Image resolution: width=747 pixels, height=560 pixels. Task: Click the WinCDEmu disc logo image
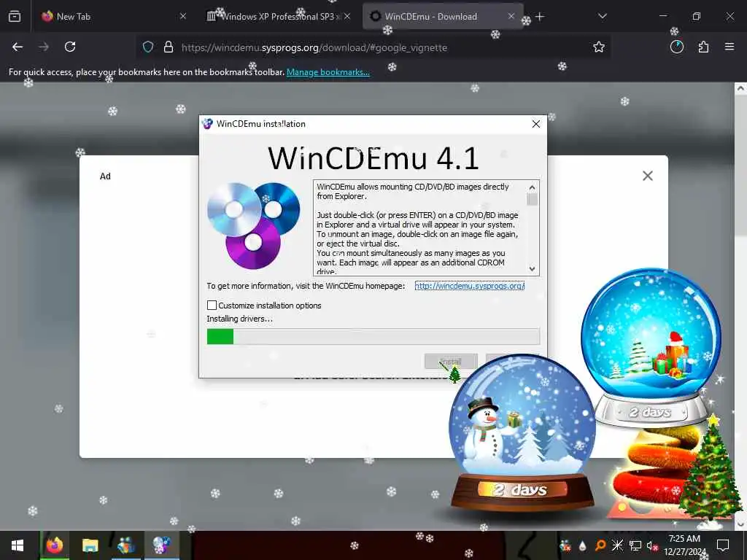tap(253, 225)
